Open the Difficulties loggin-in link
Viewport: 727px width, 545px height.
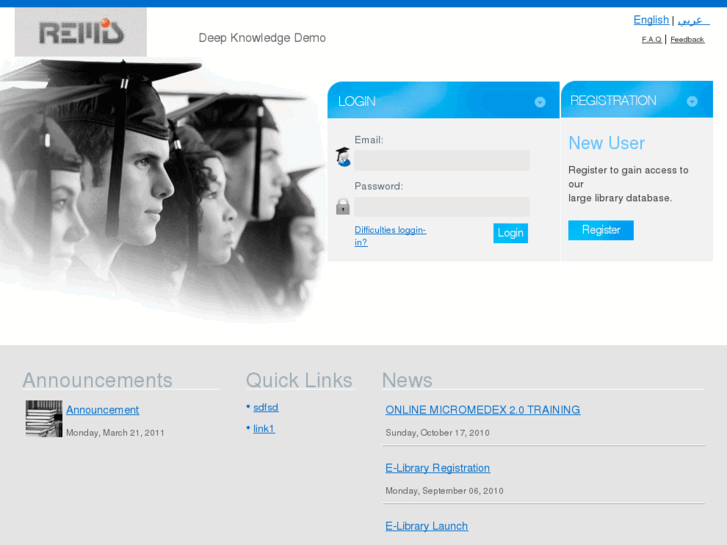point(390,236)
